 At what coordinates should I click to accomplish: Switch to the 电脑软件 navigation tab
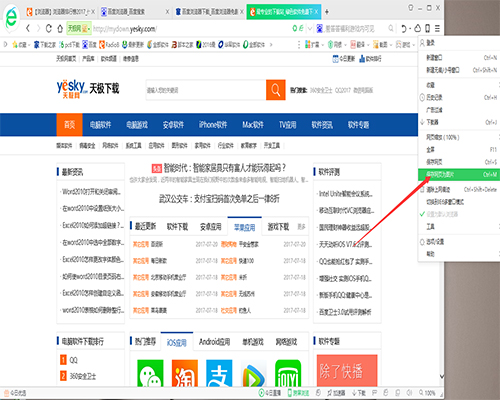click(x=100, y=125)
